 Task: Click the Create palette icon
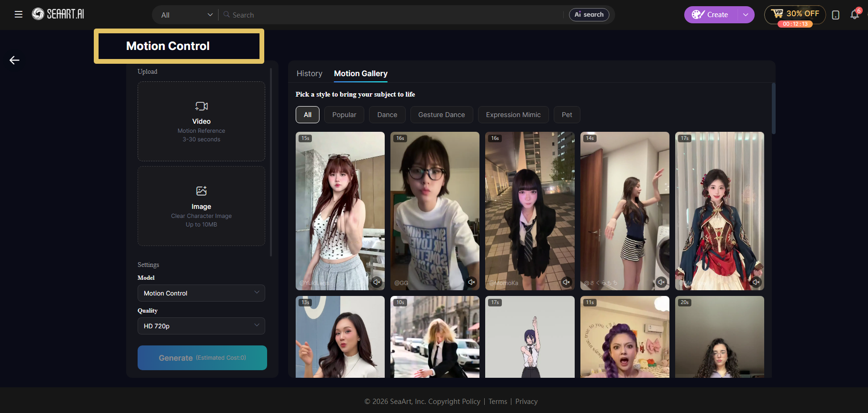click(x=698, y=15)
